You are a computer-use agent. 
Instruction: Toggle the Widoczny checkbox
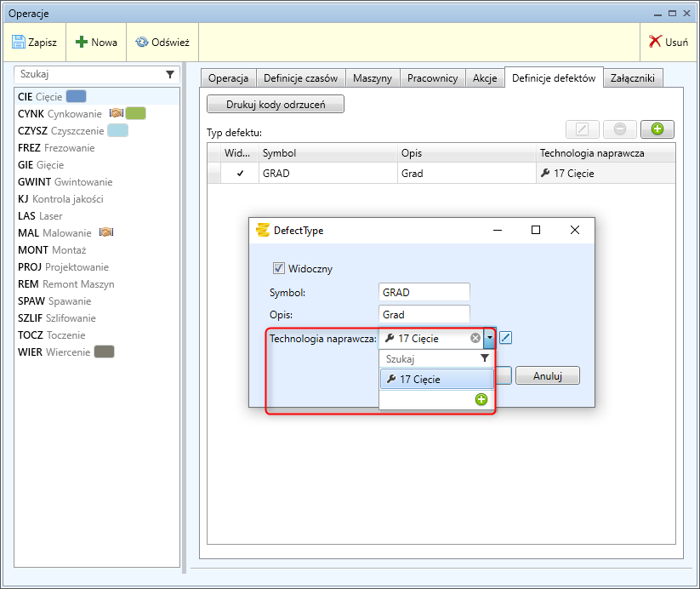[x=278, y=268]
